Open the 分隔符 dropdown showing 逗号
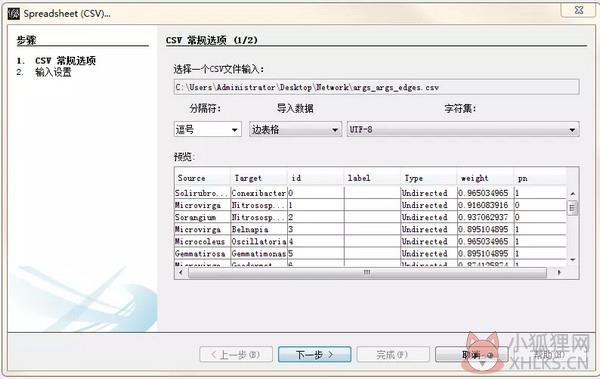The height and width of the screenshot is (379, 600). [x=207, y=129]
